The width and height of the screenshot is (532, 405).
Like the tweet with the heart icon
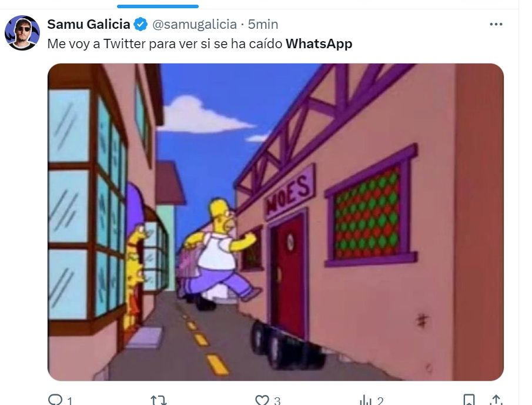[262, 400]
